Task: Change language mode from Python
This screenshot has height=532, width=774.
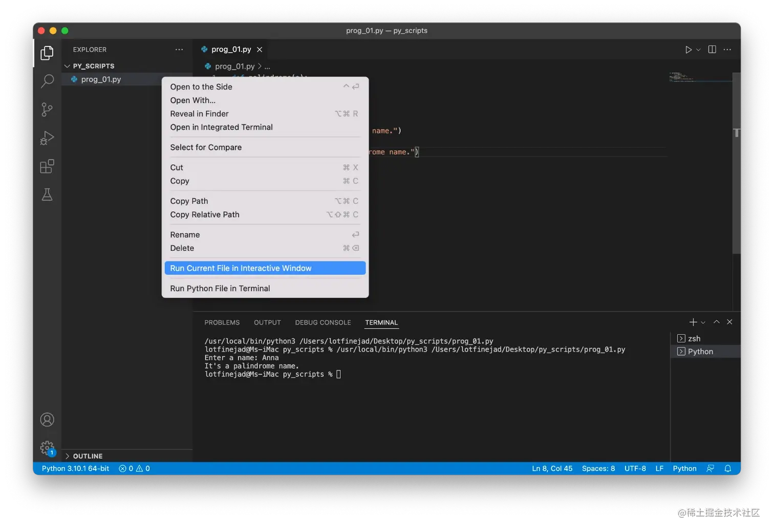Action: click(684, 469)
